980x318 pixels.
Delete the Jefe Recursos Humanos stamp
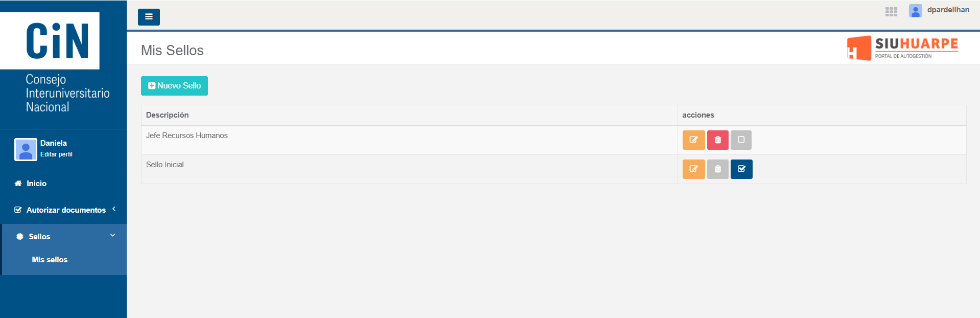(x=717, y=140)
